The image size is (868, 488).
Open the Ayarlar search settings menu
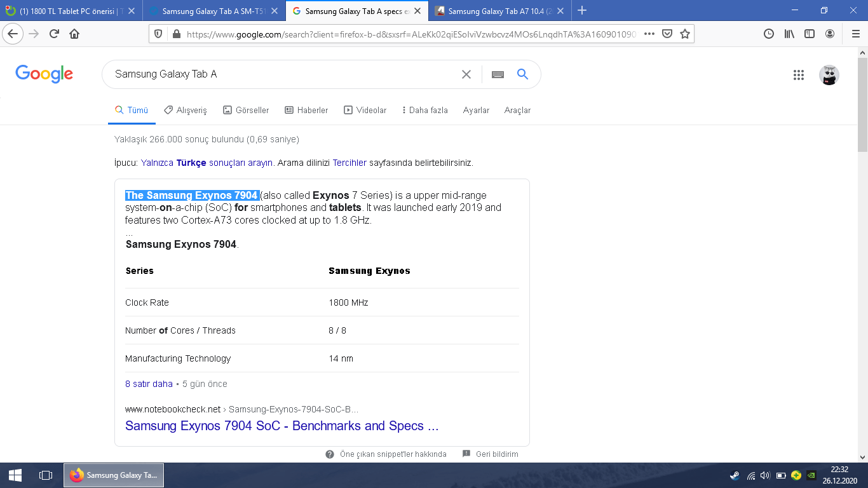coord(476,110)
